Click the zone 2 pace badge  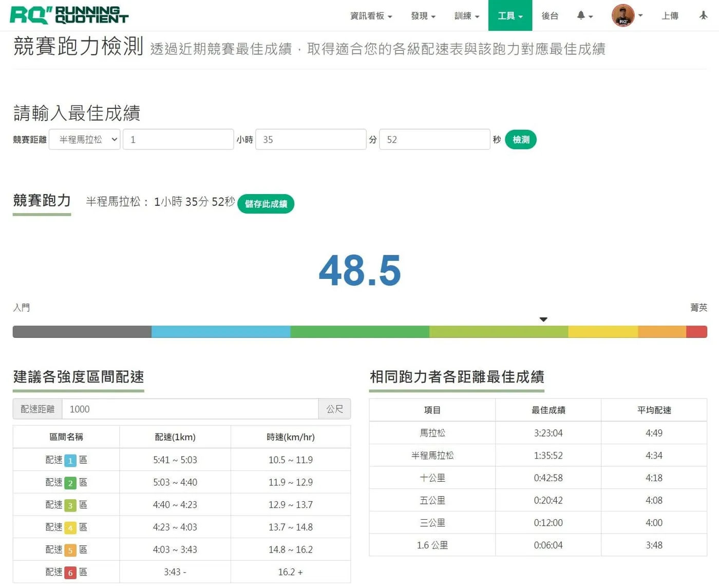point(70,483)
